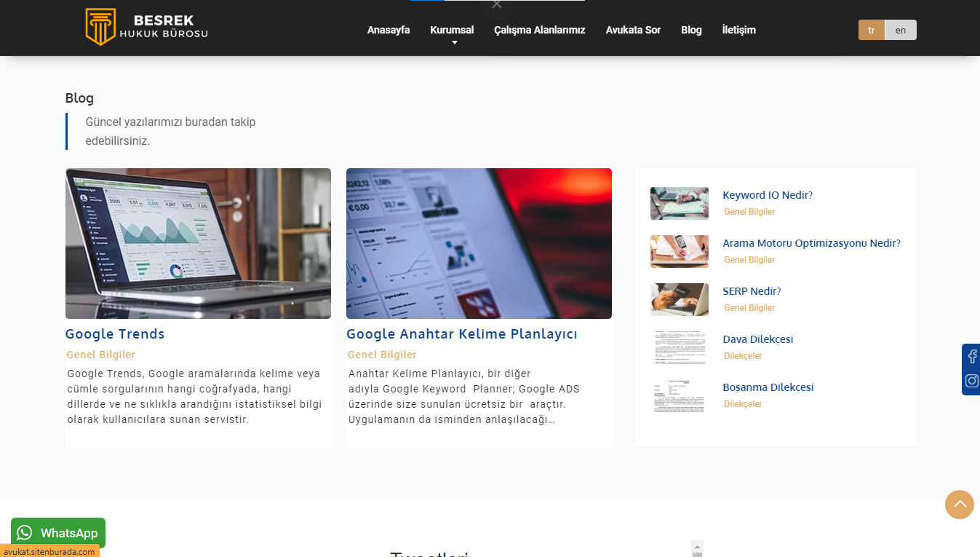980x557 pixels.
Task: Click the SERP Nedir? thumbnail
Action: click(680, 299)
